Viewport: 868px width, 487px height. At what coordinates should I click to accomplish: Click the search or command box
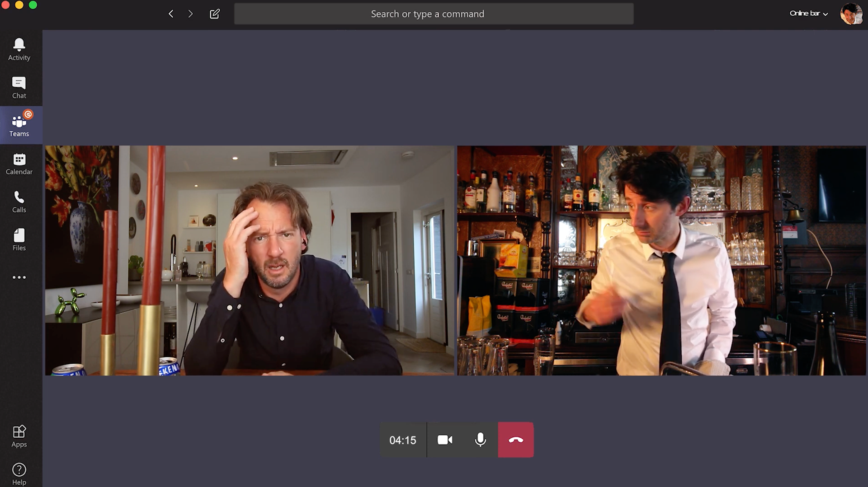coord(434,14)
